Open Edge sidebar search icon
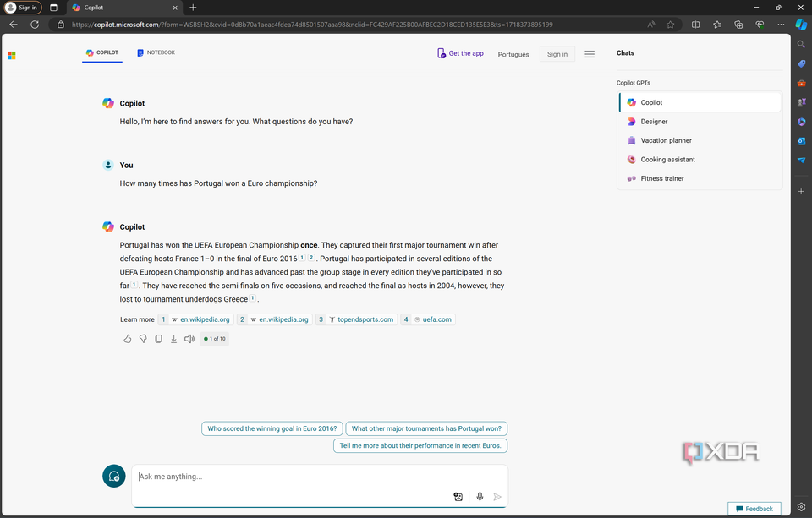Screen dimensions: 812x518 (801, 44)
